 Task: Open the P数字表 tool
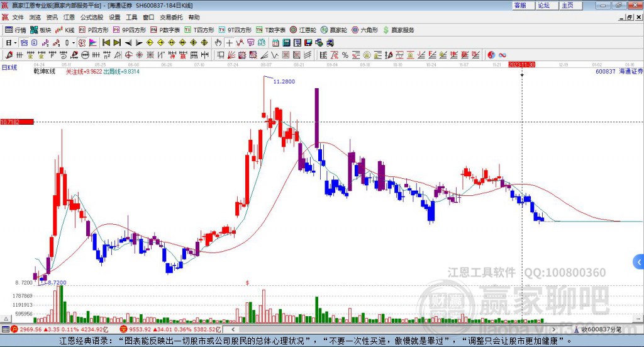165,30
